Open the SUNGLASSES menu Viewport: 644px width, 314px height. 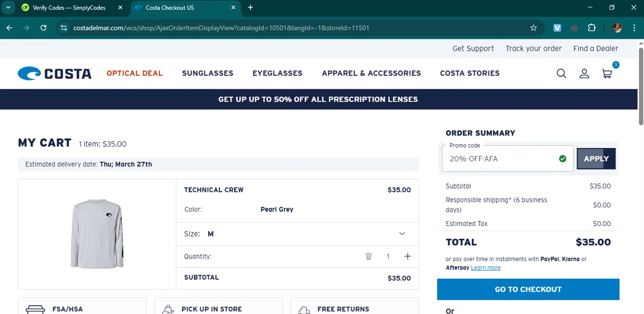pyautogui.click(x=208, y=73)
